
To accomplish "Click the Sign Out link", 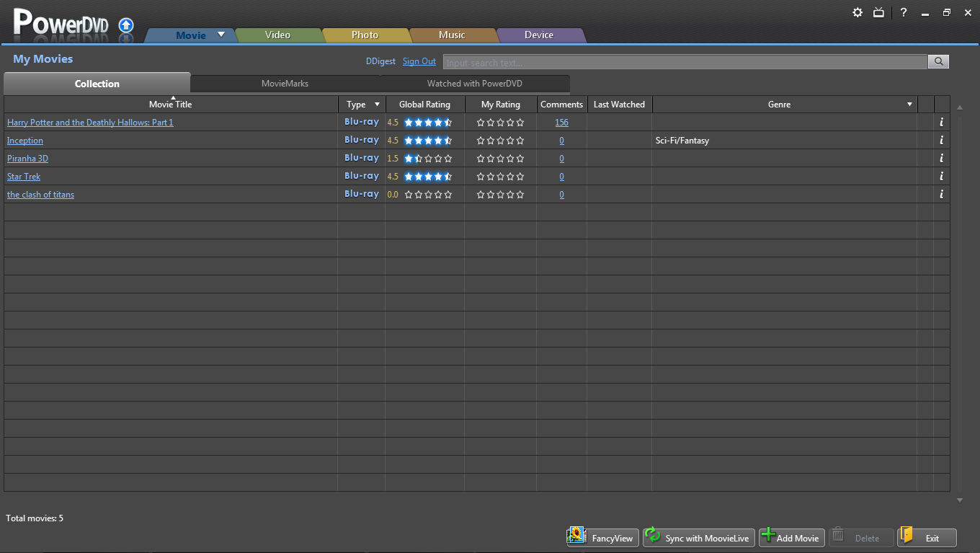I will [x=419, y=62].
